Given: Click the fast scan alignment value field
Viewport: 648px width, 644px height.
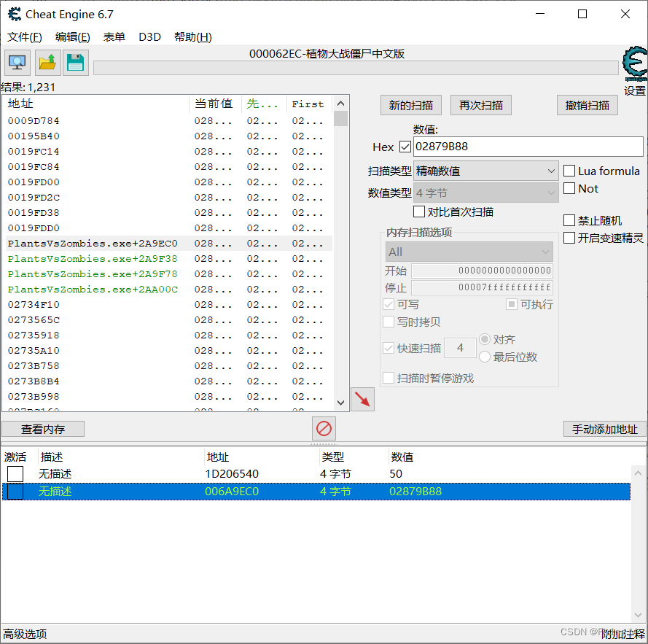Looking at the screenshot, I should click(460, 348).
